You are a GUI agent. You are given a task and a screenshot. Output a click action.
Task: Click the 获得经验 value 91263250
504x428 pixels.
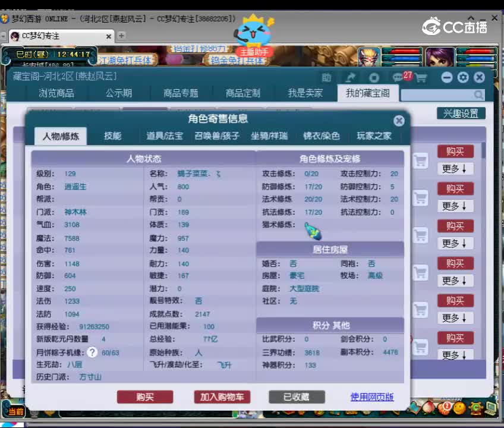point(94,327)
